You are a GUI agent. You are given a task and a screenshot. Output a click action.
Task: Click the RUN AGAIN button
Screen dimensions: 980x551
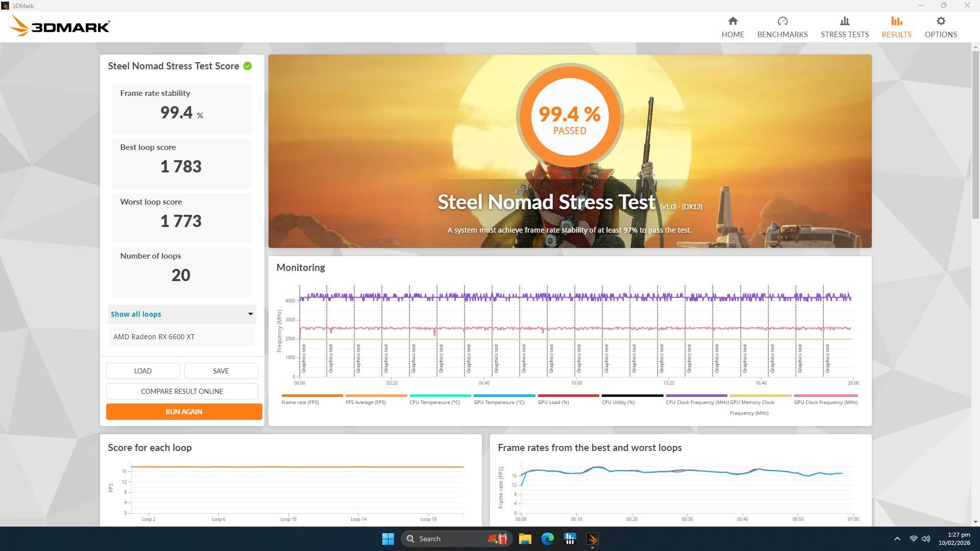tap(184, 412)
